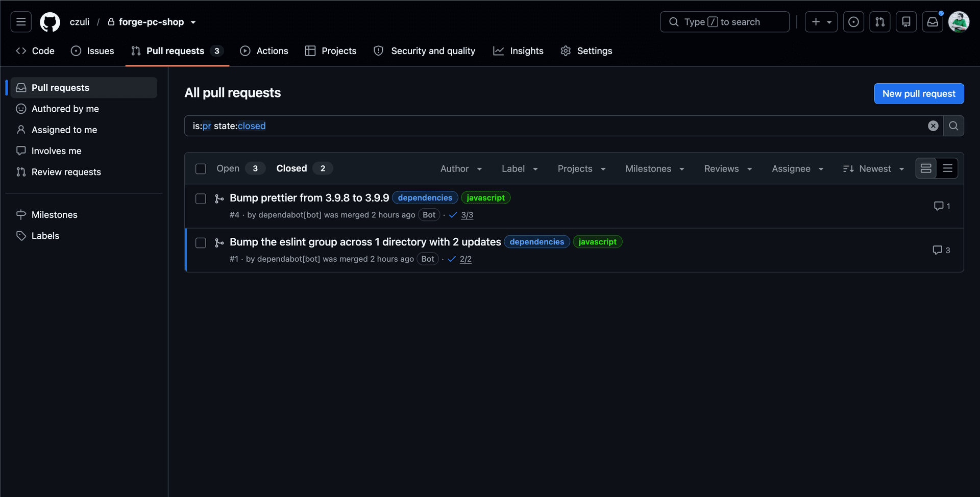
Task: Click the New pull request button
Action: (919, 93)
